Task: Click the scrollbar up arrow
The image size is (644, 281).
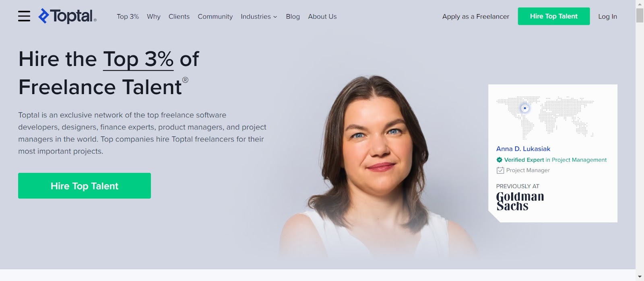Action: click(x=640, y=4)
